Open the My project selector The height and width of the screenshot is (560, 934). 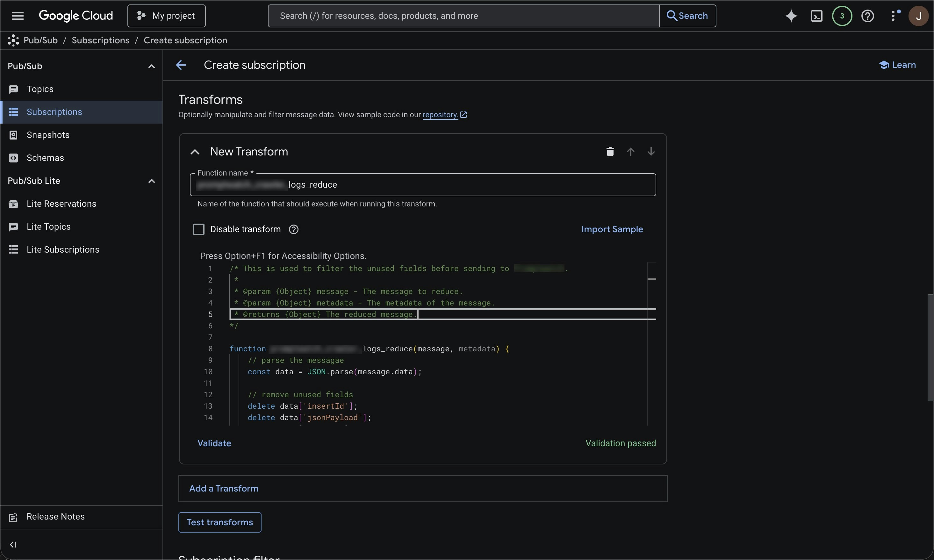point(166,16)
